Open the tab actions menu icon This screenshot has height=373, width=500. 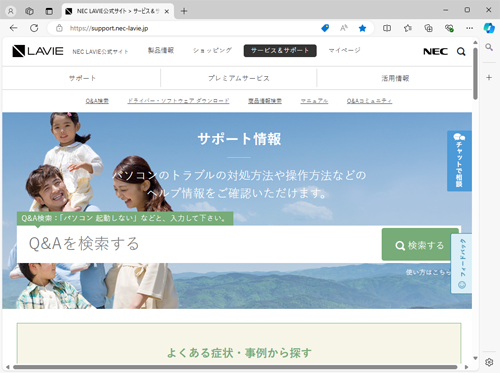(x=49, y=11)
